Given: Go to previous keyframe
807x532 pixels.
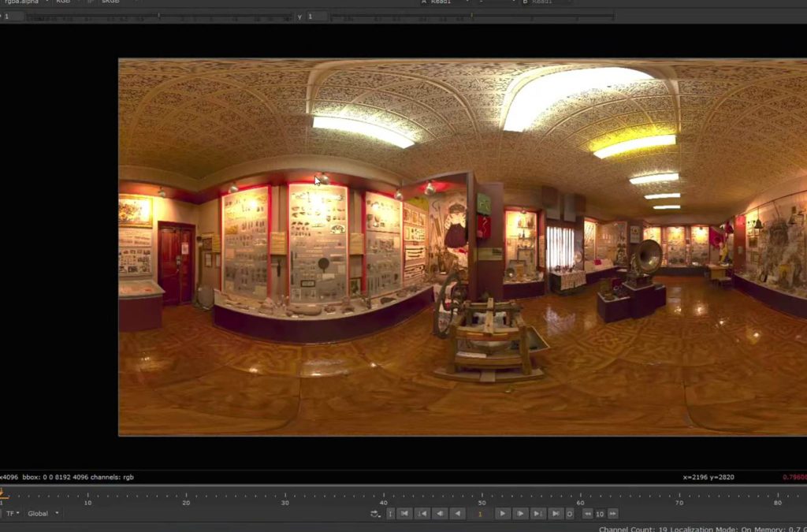Looking at the screenshot, I should tap(422, 514).
